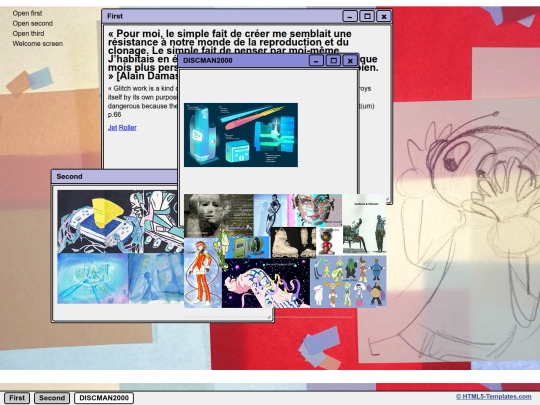The width and height of the screenshot is (540, 405).
Task: Select the blue watercolor city painting
Action: coord(93,279)
